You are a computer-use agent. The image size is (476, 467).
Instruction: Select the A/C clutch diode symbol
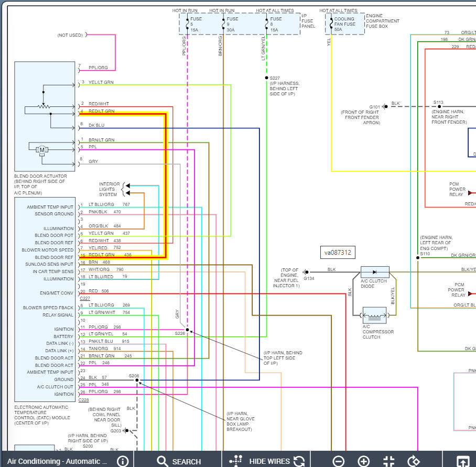(x=375, y=272)
